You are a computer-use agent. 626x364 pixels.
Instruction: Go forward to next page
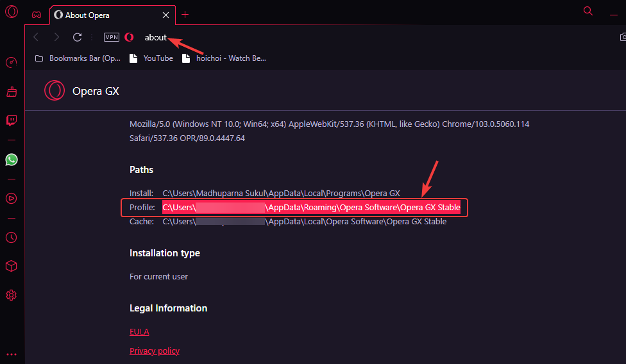[56, 37]
